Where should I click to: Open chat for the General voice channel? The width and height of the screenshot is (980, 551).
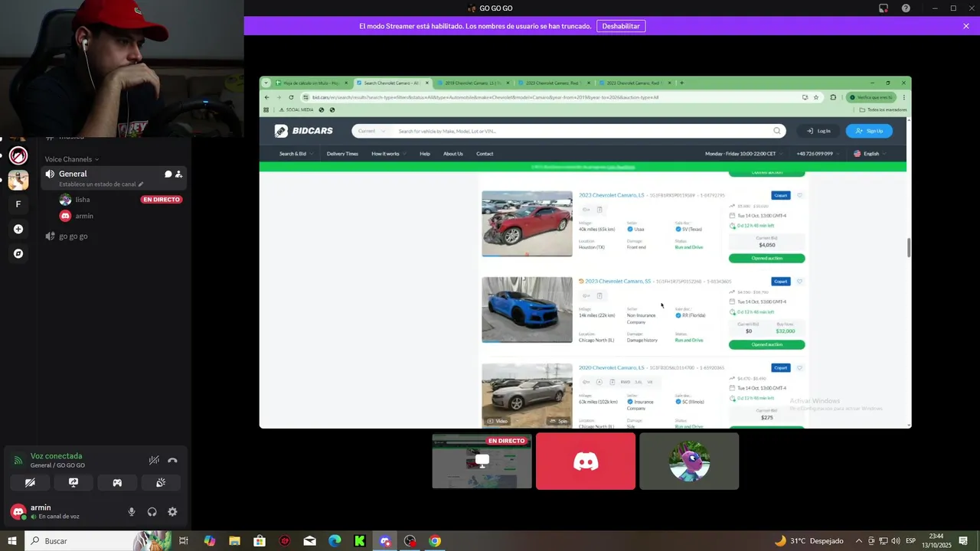(x=168, y=174)
